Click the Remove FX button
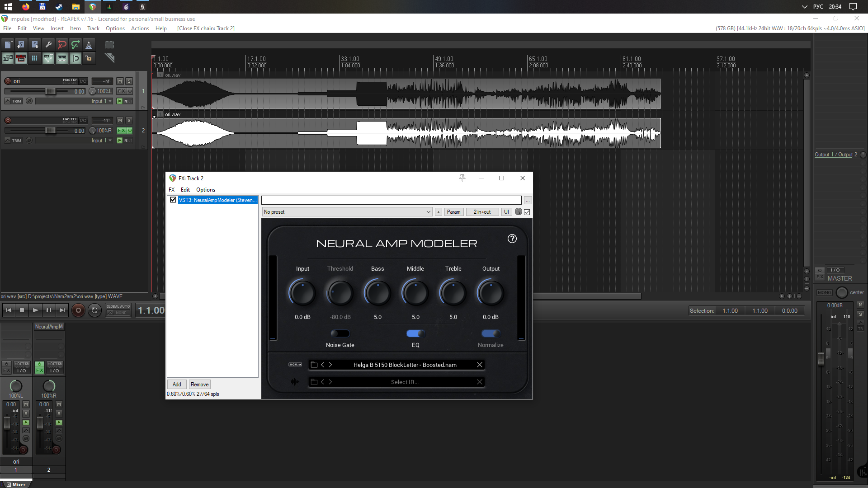Image resolution: width=868 pixels, height=488 pixels. coord(199,385)
